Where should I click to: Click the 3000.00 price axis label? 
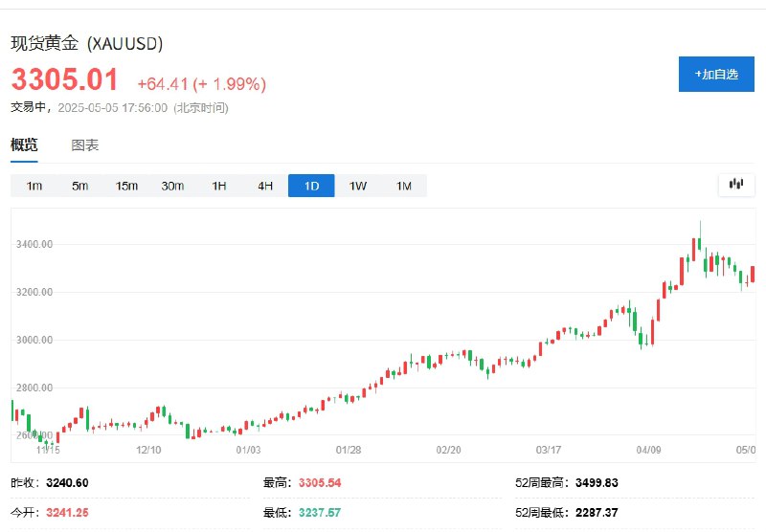click(34, 341)
